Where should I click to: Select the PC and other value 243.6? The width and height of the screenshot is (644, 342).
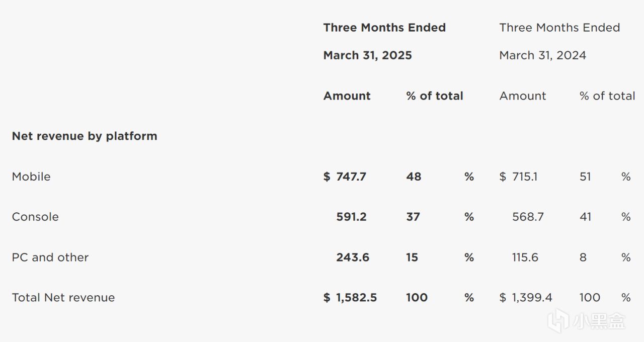pos(353,257)
